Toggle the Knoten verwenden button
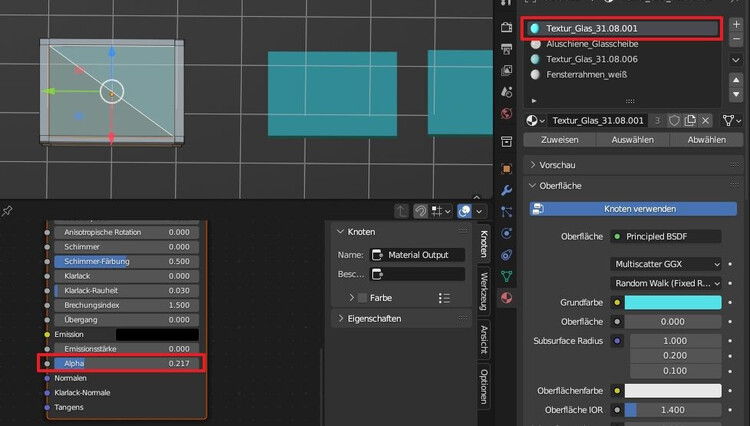The height and width of the screenshot is (426, 750). (x=639, y=209)
